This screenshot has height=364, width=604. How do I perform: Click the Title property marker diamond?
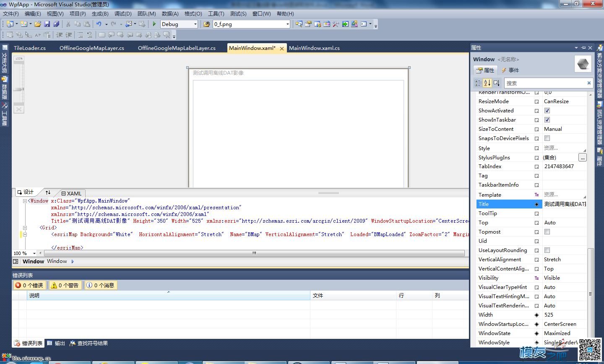(536, 204)
